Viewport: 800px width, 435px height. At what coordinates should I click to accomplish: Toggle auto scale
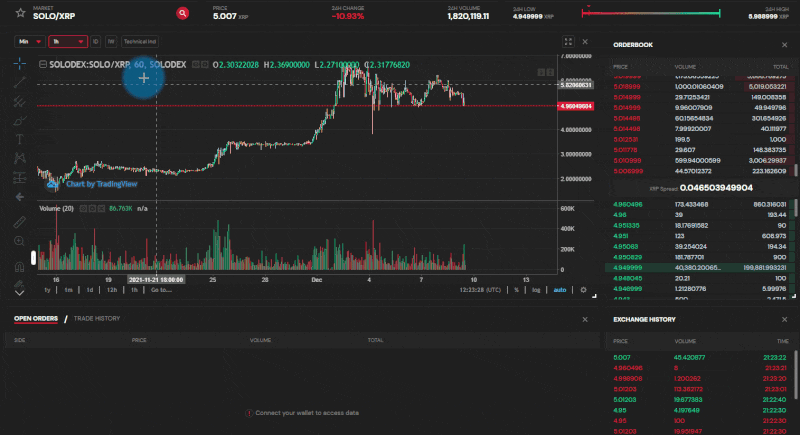(560, 290)
